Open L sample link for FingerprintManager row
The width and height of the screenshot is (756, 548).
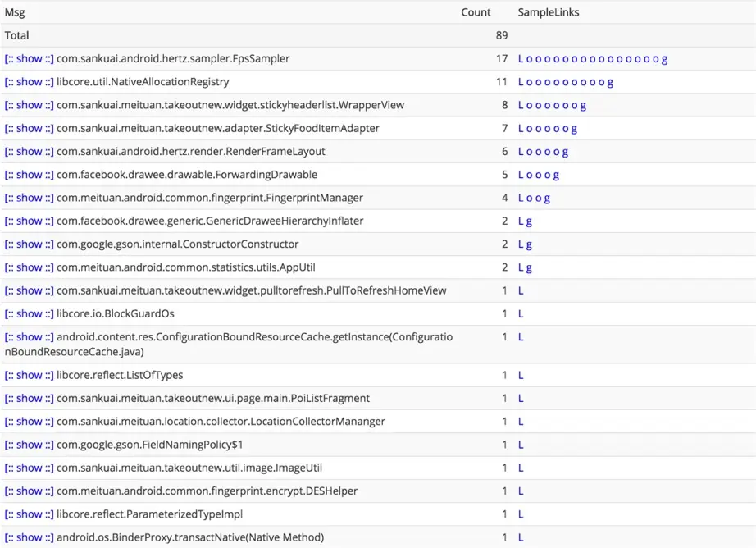pos(521,198)
